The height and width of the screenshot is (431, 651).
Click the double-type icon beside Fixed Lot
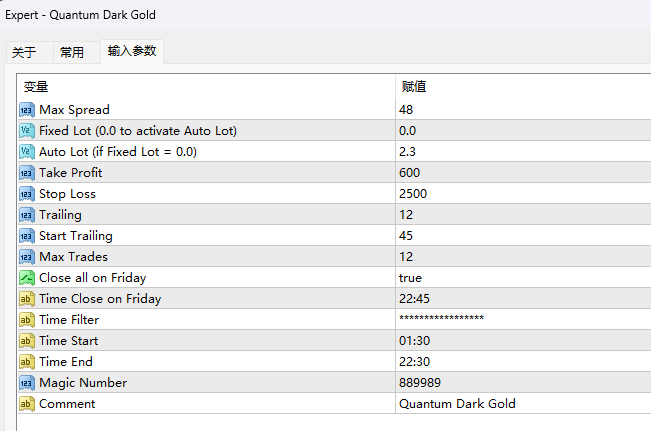(x=27, y=131)
